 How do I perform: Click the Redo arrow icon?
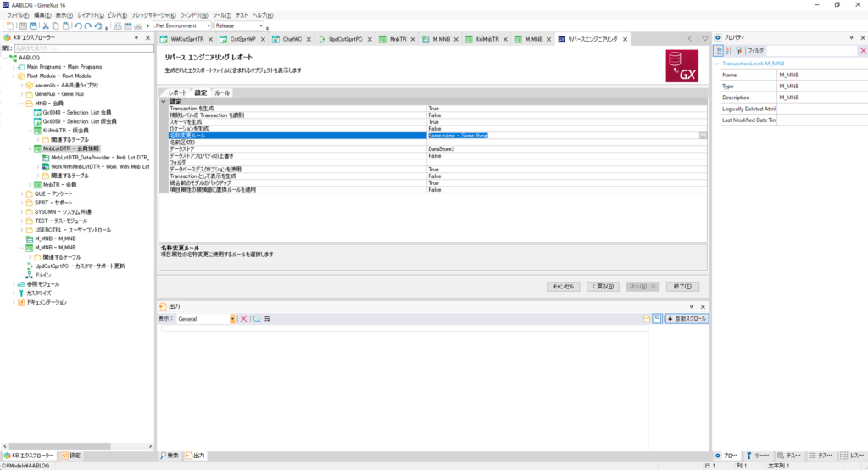88,26
